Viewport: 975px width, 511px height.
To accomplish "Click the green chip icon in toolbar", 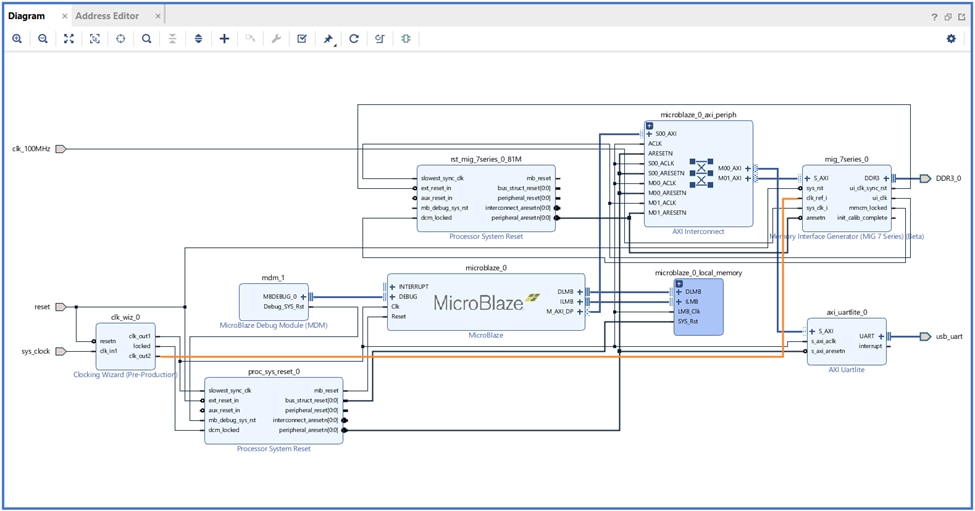I will 406,39.
